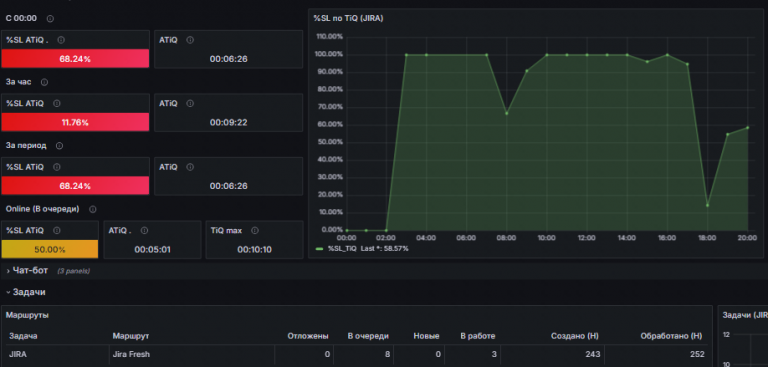
Task: Sort table by В работе column
Action: tap(478, 336)
